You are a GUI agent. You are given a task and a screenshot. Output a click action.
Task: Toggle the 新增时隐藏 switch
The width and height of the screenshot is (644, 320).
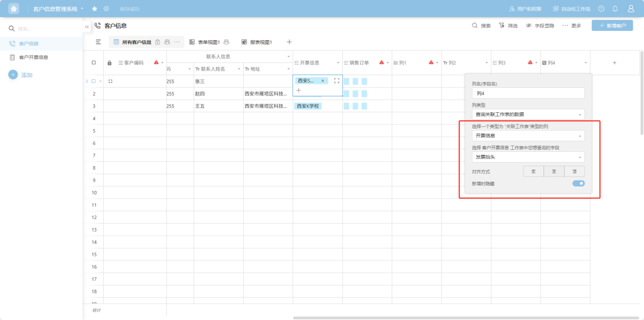click(x=578, y=183)
